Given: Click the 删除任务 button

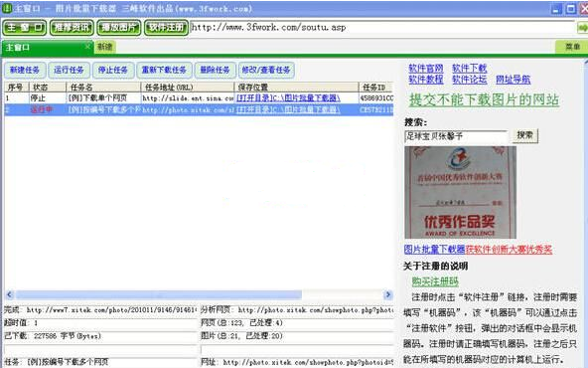Looking at the screenshot, I should (x=215, y=70).
